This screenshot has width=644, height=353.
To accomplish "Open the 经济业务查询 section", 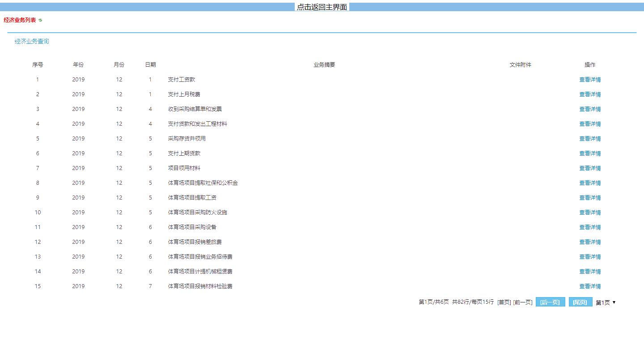I will point(32,41).
